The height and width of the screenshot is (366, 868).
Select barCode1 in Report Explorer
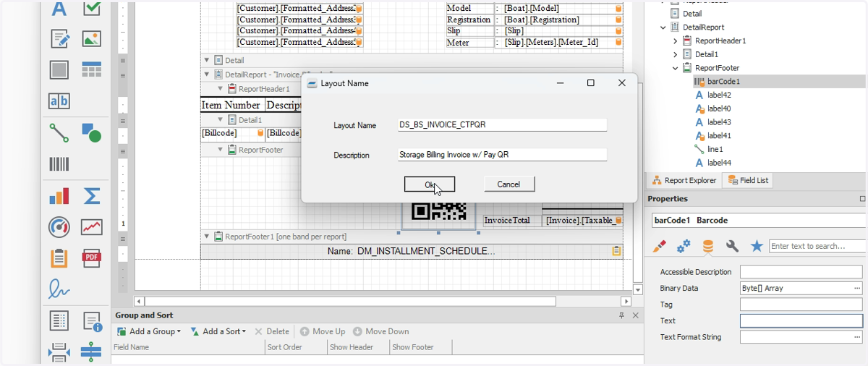pos(723,82)
